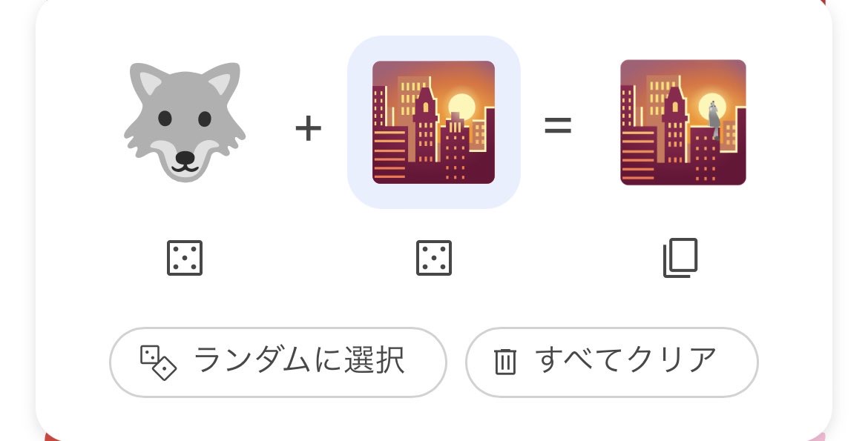
Task: Click the wolf's left ear
Action: pos(148,81)
